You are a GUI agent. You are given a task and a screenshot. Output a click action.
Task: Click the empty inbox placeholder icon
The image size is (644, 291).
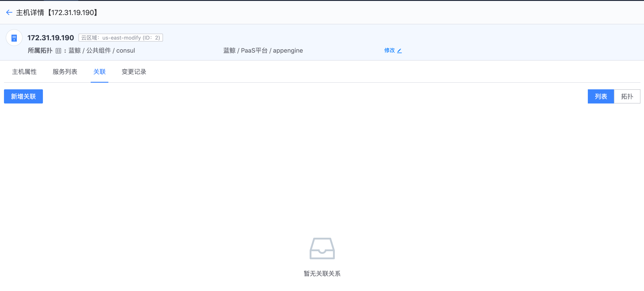pyautogui.click(x=322, y=248)
